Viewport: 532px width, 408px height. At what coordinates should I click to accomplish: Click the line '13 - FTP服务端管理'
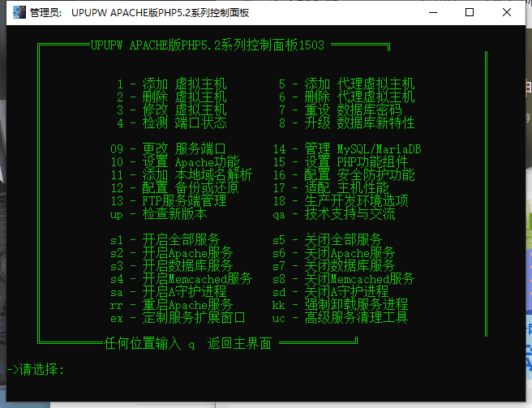click(169, 200)
